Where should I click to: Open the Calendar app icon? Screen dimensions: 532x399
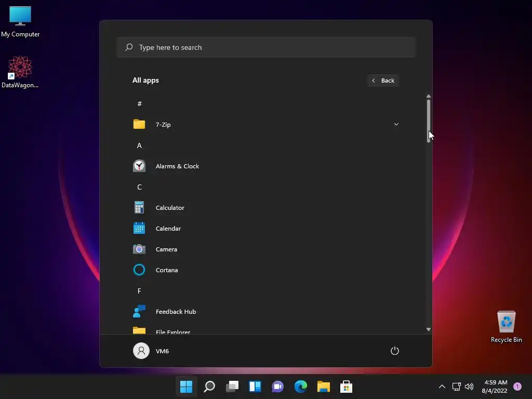tap(139, 228)
